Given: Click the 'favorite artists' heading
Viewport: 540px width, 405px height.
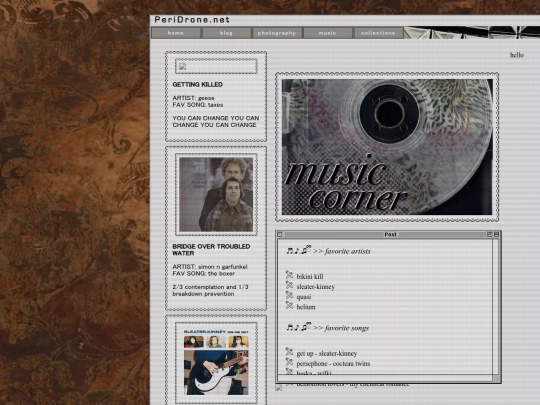Looking at the screenshot, I should [x=347, y=251].
